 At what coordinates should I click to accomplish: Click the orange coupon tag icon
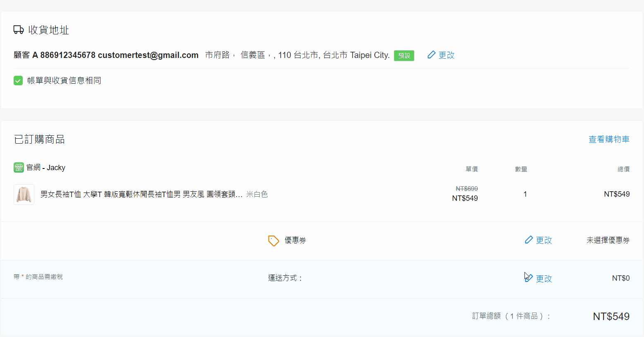pyautogui.click(x=273, y=241)
